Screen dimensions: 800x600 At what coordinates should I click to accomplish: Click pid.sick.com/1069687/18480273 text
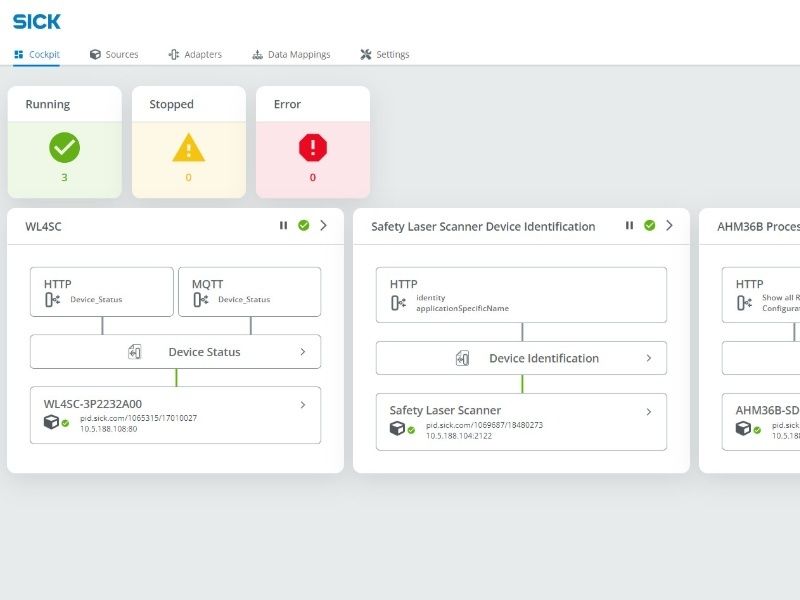(485, 424)
